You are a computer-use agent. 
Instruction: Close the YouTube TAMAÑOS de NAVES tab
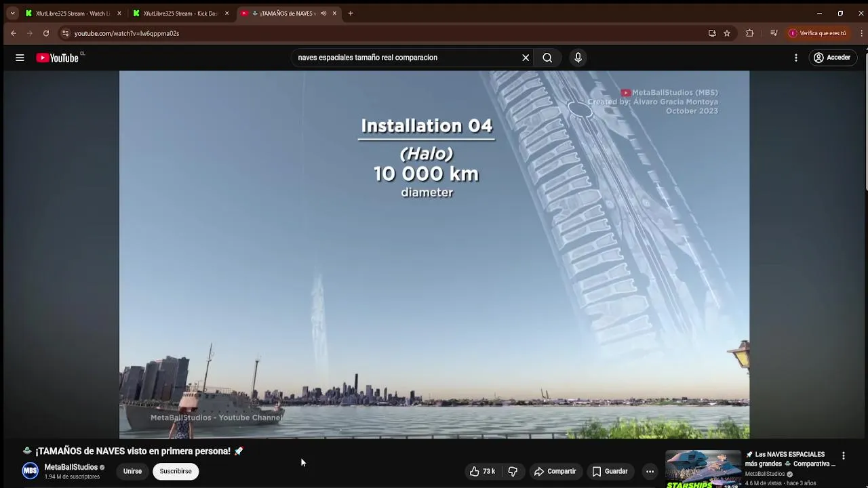[x=334, y=13]
